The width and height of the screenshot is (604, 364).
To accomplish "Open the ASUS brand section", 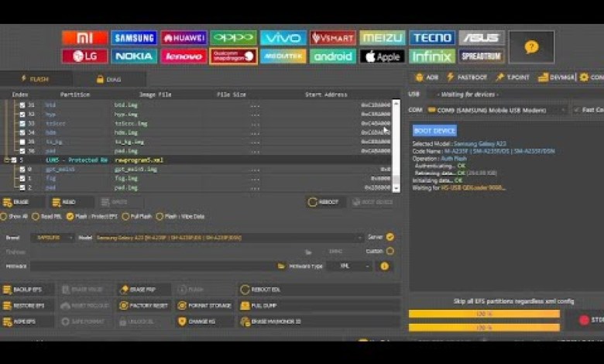I will pyautogui.click(x=482, y=38).
